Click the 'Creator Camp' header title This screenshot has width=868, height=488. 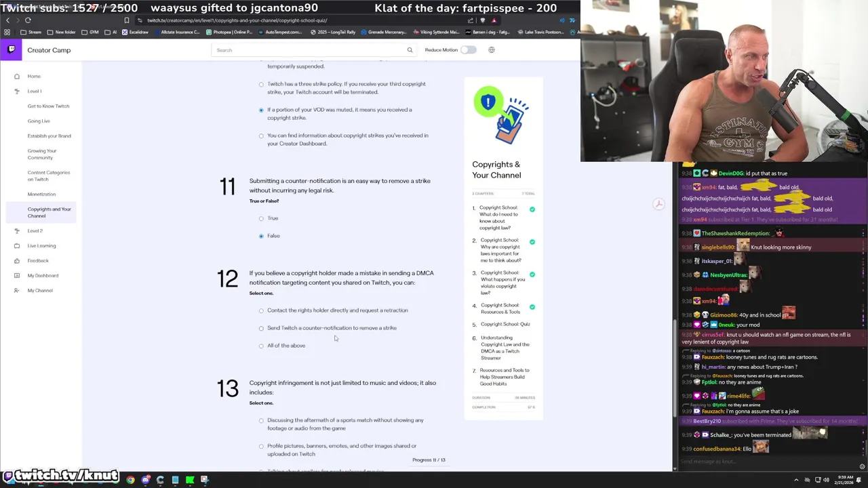point(49,50)
